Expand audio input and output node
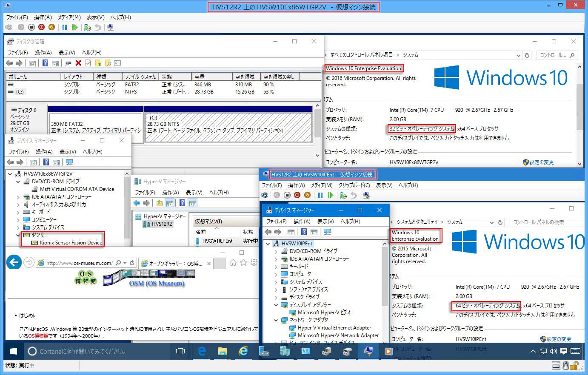 (x=18, y=205)
